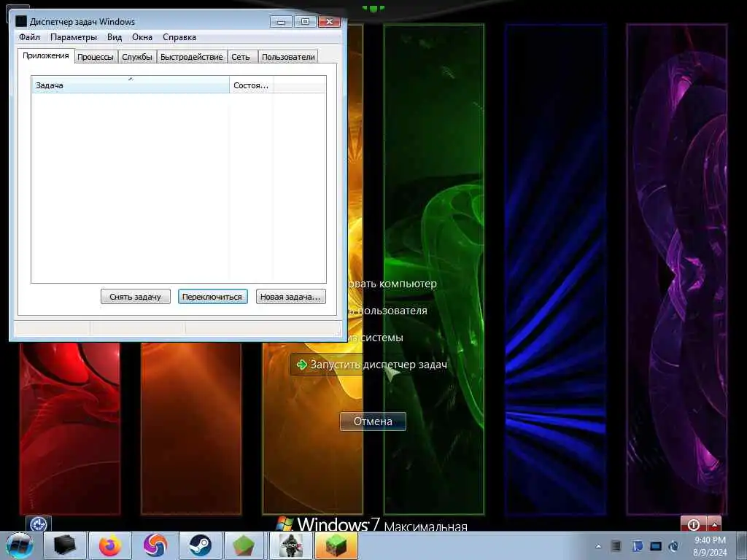Maximize the Task Manager window

point(305,21)
